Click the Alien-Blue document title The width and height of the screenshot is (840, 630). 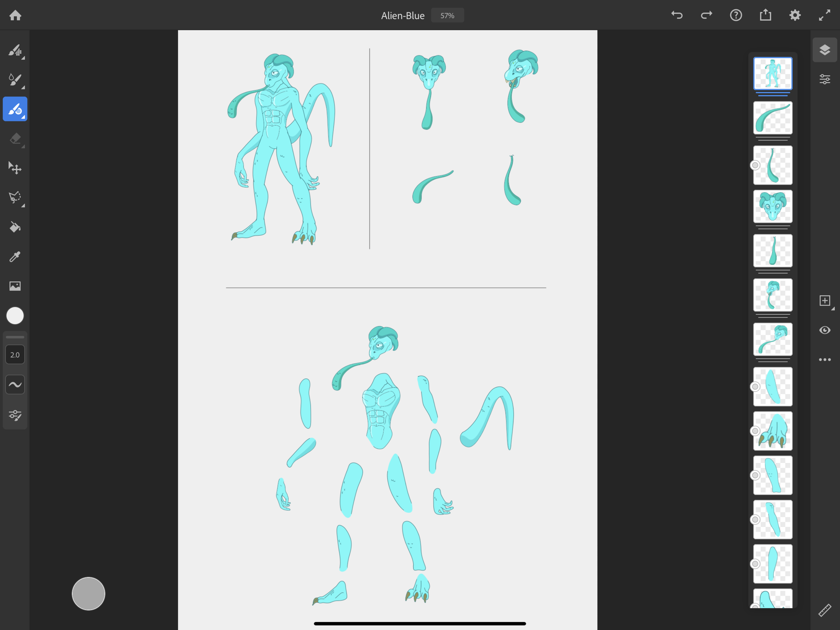403,15
